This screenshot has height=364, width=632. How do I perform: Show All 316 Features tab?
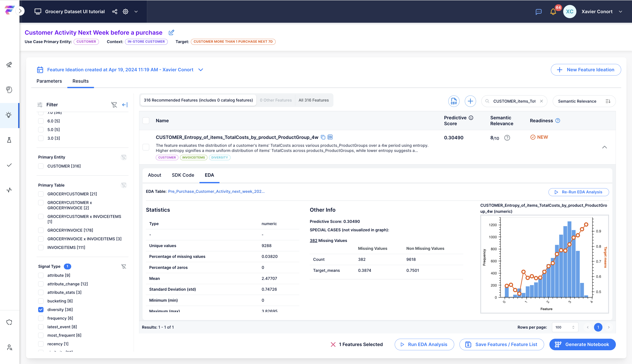[x=314, y=100]
